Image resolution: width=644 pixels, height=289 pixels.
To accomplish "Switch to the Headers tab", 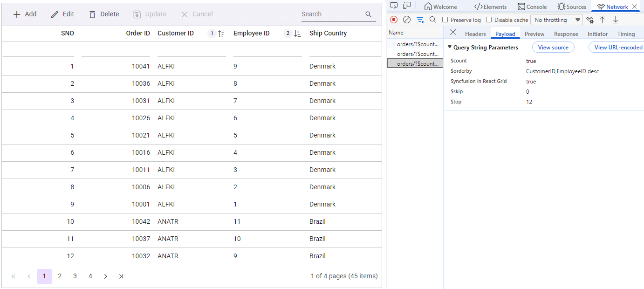I will pos(475,34).
